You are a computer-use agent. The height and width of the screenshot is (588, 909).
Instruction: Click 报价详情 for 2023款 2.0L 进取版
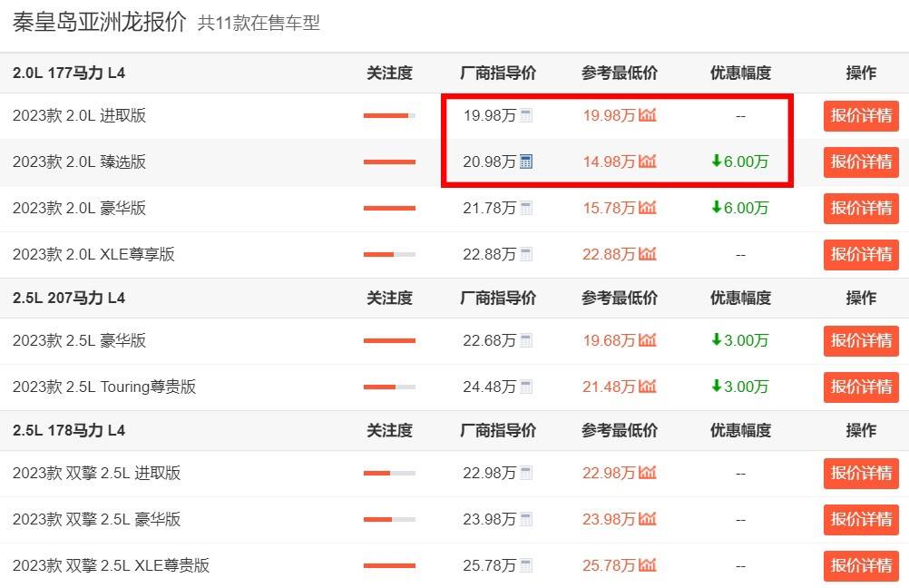pos(861,116)
